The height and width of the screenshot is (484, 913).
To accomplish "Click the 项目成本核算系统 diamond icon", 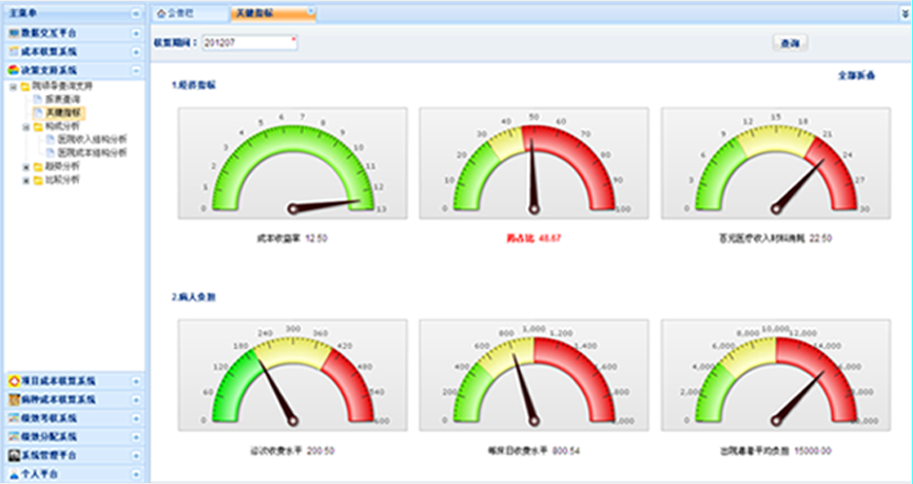I will [x=14, y=381].
